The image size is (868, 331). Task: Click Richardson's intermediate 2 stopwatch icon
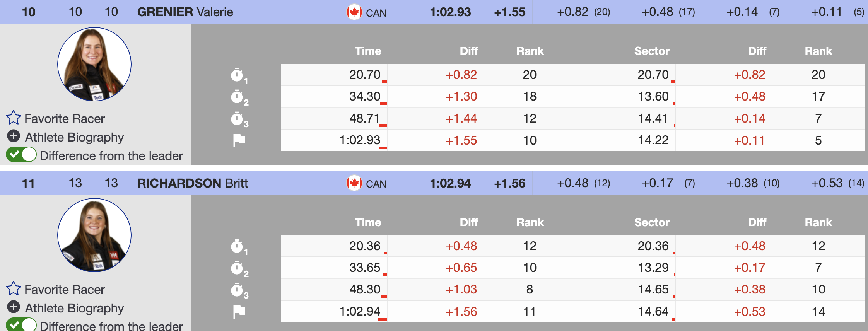click(237, 268)
